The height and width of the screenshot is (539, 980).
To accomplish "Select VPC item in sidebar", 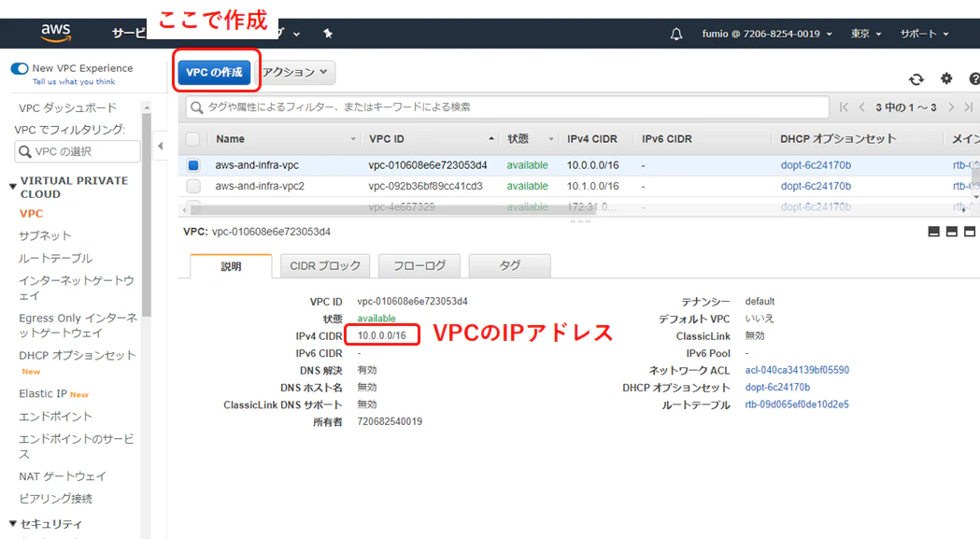I will tap(31, 214).
